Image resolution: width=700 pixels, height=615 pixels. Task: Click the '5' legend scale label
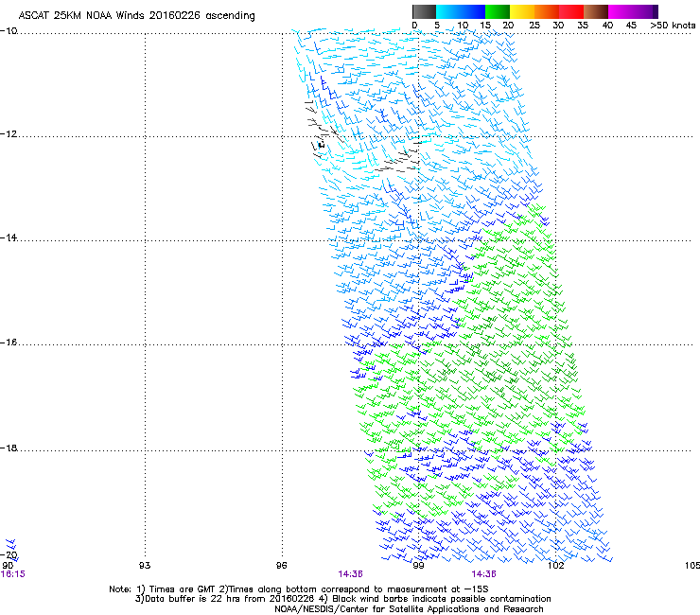coord(437,25)
